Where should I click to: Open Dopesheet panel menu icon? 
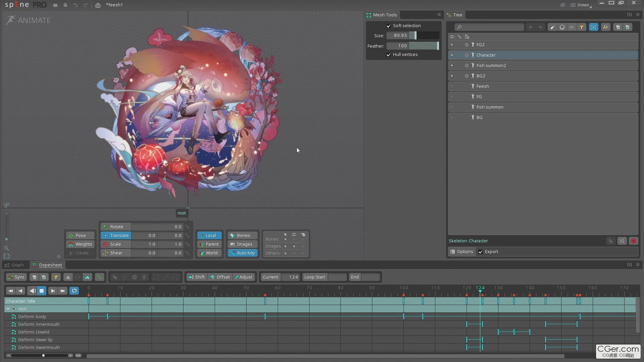click(638, 265)
